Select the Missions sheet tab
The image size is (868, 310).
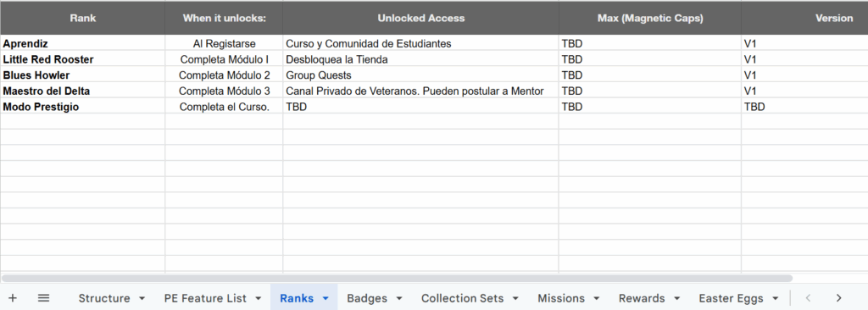[561, 298]
